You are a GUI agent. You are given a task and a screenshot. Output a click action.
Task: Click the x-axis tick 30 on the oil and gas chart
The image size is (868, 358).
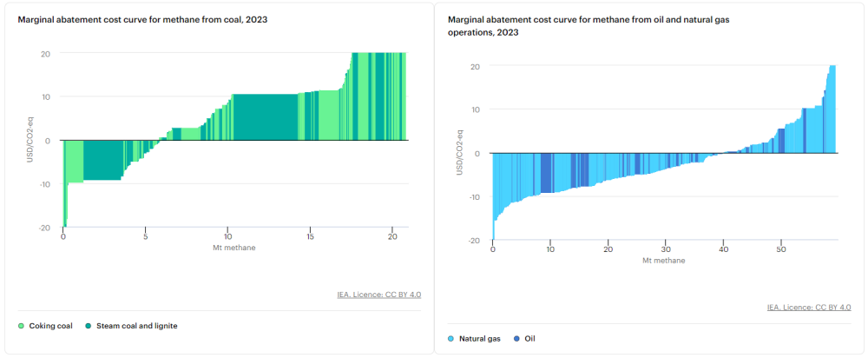click(666, 249)
